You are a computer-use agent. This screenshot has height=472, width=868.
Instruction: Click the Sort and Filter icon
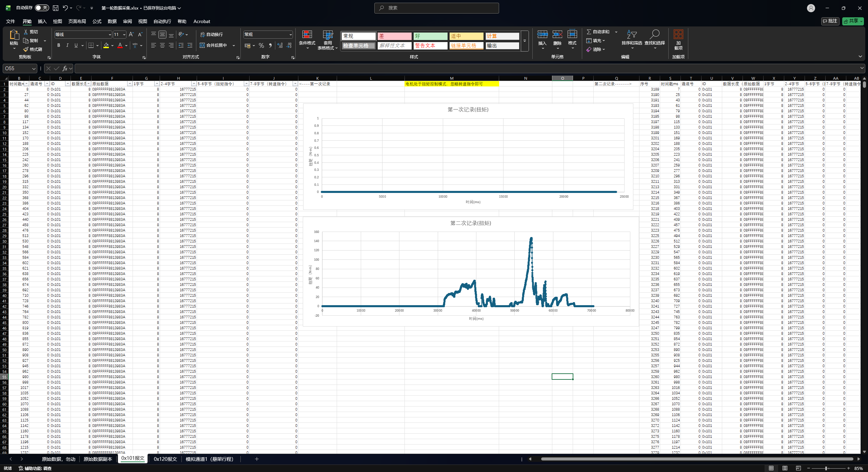pyautogui.click(x=631, y=35)
